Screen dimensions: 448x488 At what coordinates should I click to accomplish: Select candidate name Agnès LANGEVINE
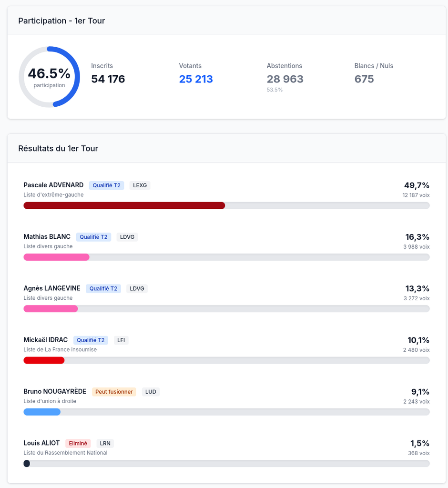coord(52,288)
